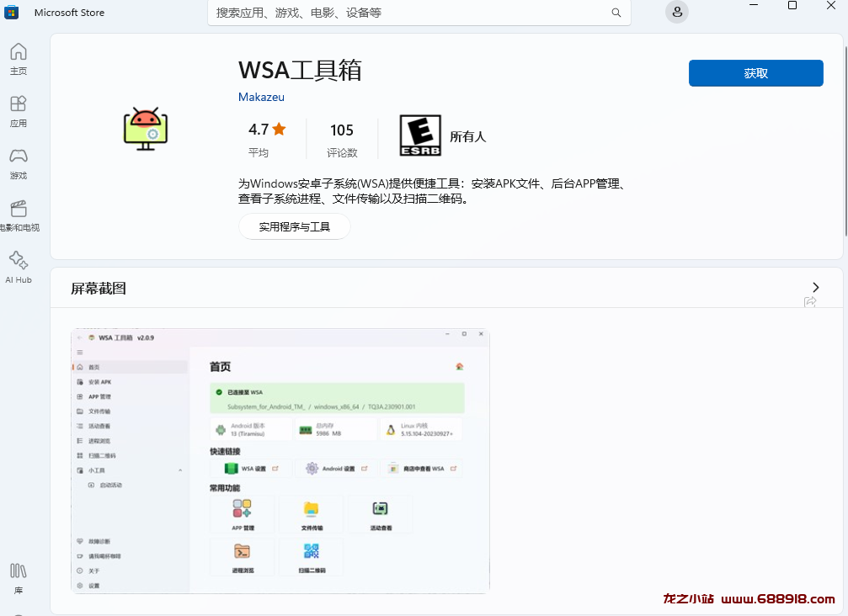This screenshot has height=616, width=848.
Task: Click the vertical scrollbar on the right edge
Action: (845, 141)
